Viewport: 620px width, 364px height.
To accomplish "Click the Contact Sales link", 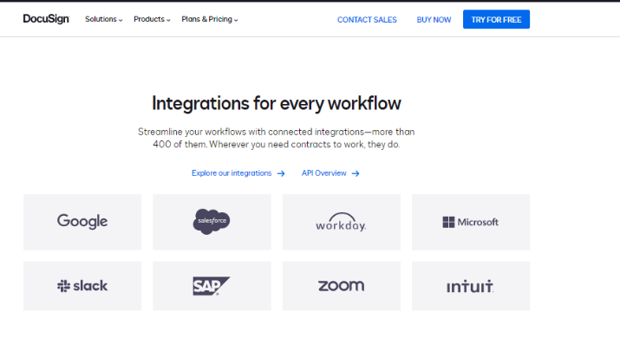I will tap(367, 20).
